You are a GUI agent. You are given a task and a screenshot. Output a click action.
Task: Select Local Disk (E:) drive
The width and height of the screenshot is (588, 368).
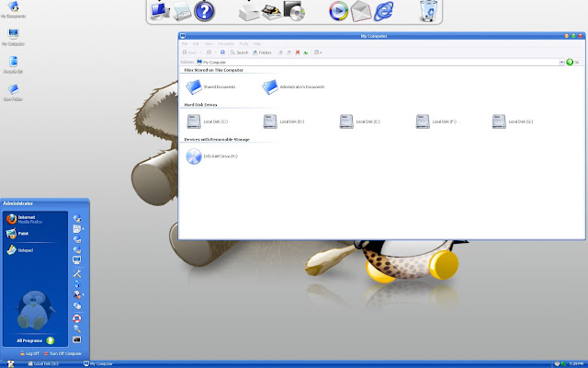pyautogui.click(x=359, y=121)
